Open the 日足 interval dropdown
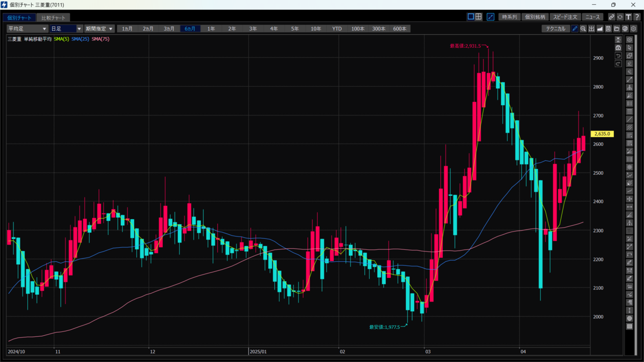Screen dimensions: 644x362 [66, 28]
